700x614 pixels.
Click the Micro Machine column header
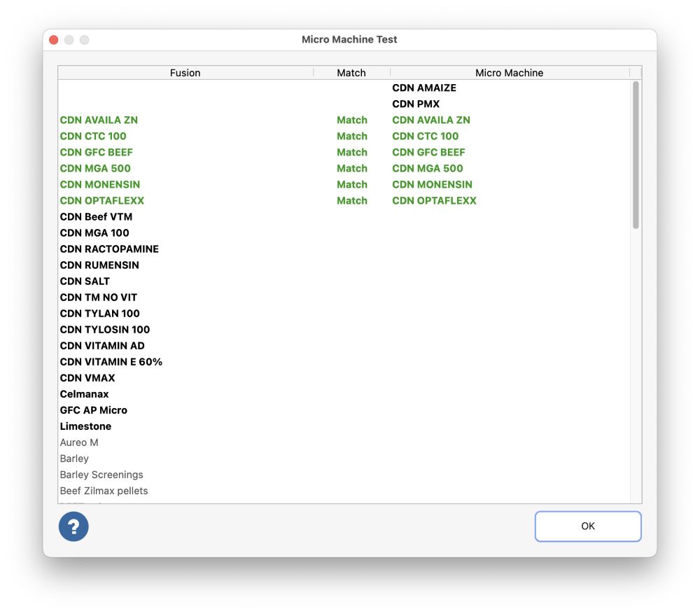pyautogui.click(x=510, y=73)
